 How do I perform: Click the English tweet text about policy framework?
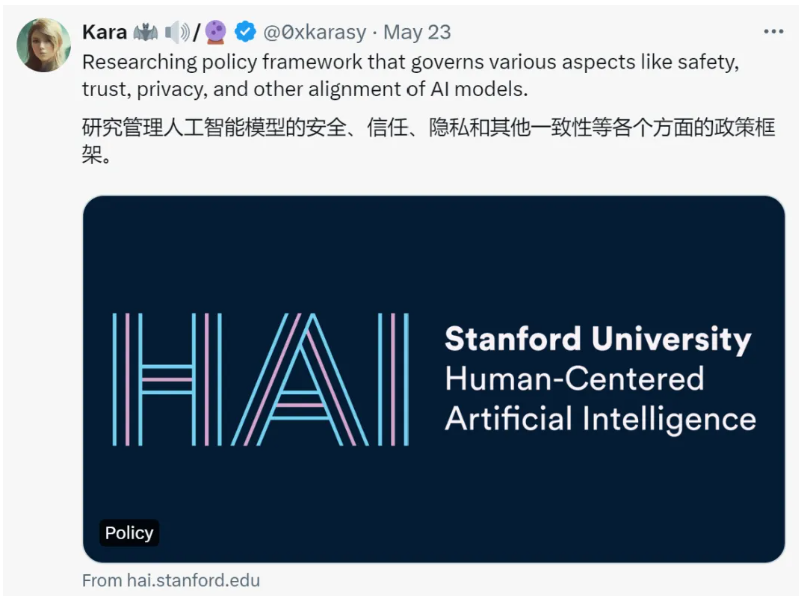pos(410,75)
